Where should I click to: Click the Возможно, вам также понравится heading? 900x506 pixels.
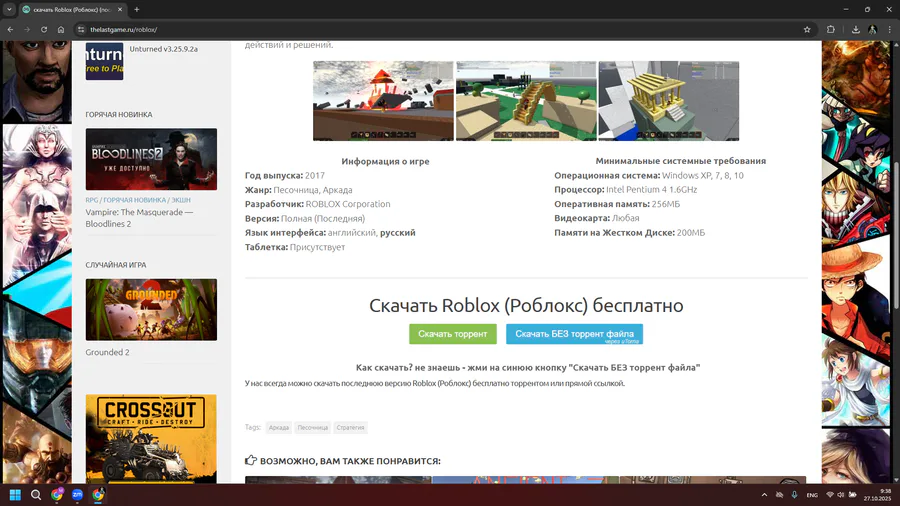(x=350, y=461)
